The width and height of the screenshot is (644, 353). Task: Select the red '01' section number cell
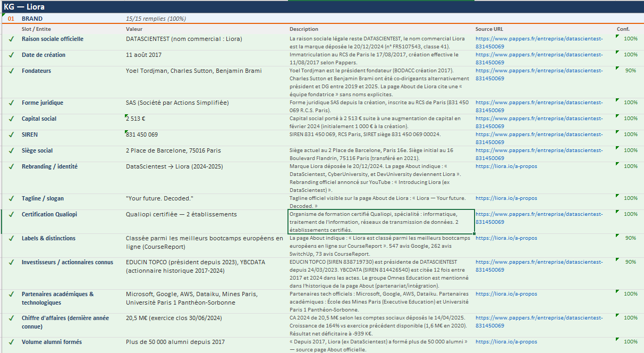(x=11, y=19)
